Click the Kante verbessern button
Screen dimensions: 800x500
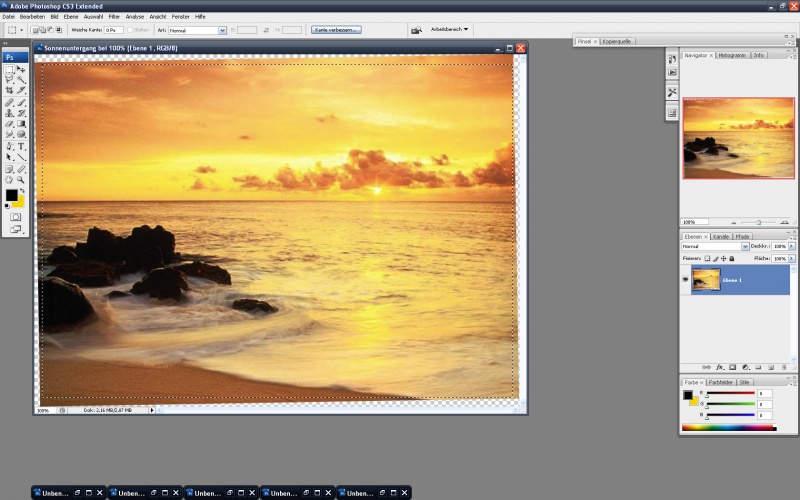336,30
